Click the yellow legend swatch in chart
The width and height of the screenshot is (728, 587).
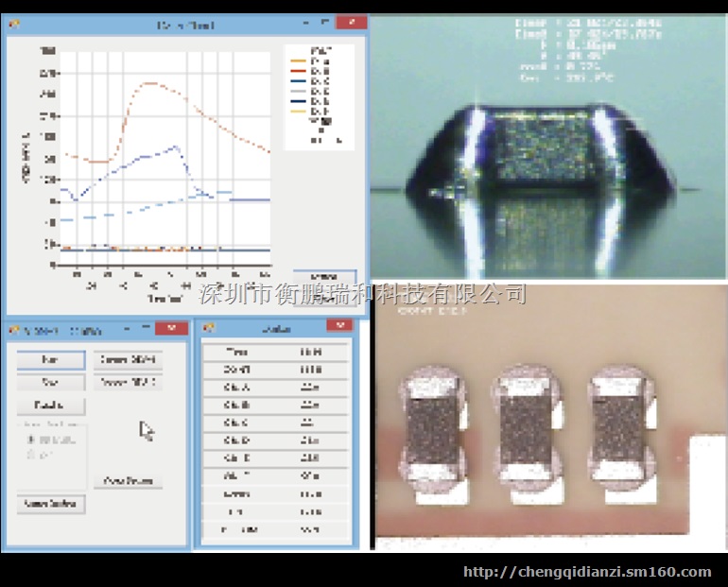click(x=297, y=112)
